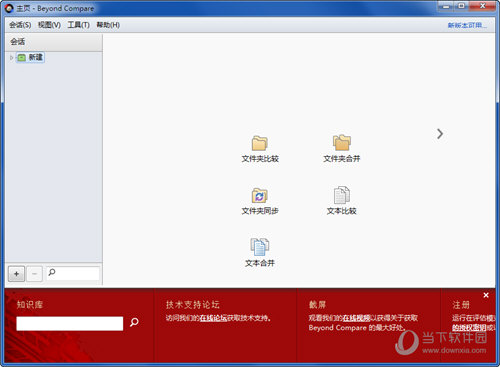Open the 文件夹比较 folder compare icon
The width and height of the screenshot is (500, 367).
click(x=260, y=143)
